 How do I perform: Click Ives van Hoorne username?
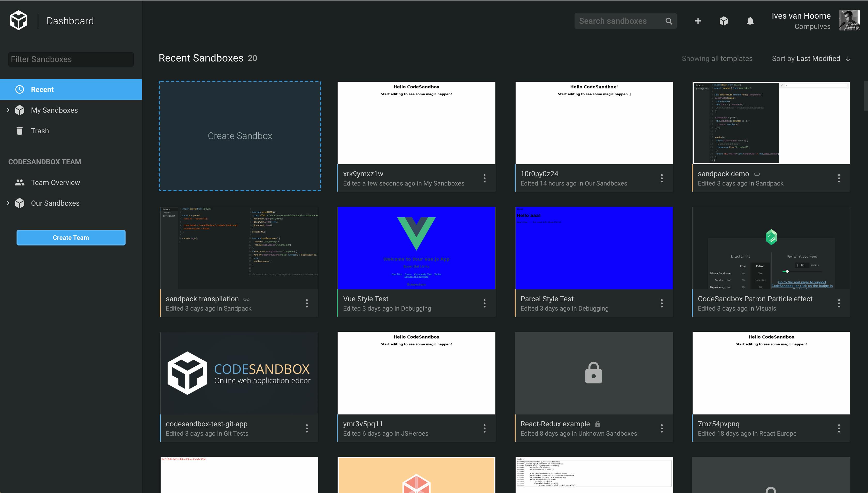click(801, 16)
